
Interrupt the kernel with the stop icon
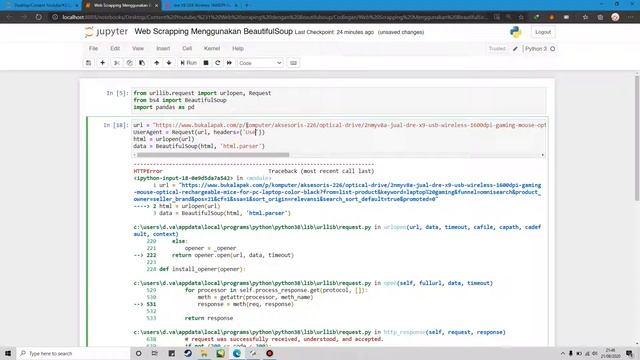[x=206, y=63]
